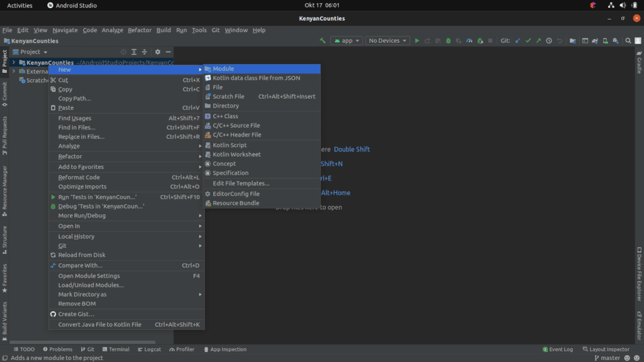Screen dimensions: 644x362
Task: Open the No Devices dropdown
Action: coord(387,41)
